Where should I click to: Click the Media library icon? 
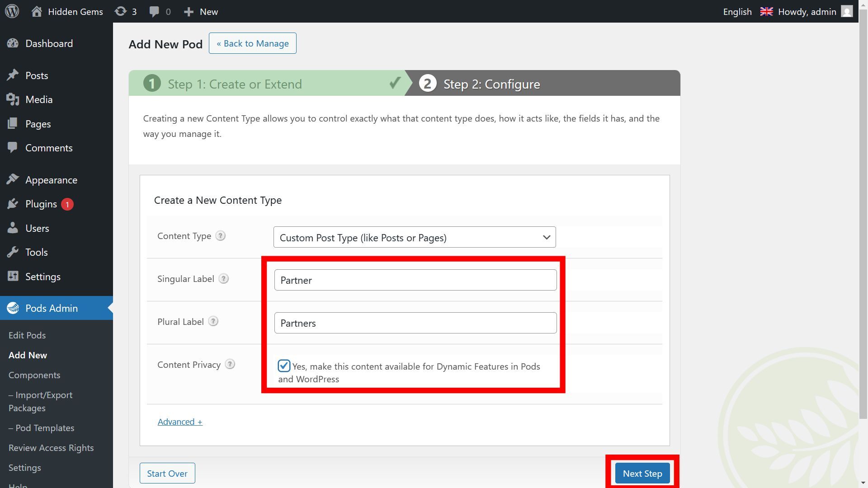pos(13,99)
